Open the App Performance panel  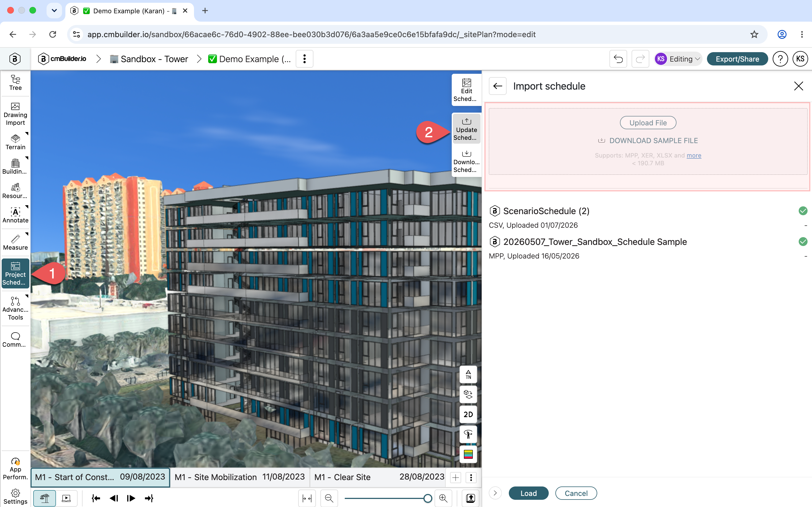click(x=16, y=468)
